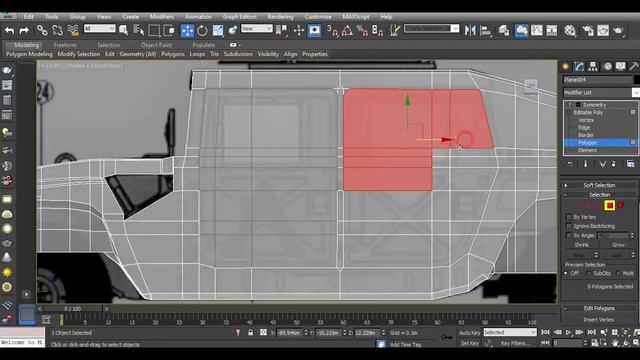This screenshot has height=360, width=640.
Task: Click the Key Filters button
Action: pyautogui.click(x=515, y=343)
